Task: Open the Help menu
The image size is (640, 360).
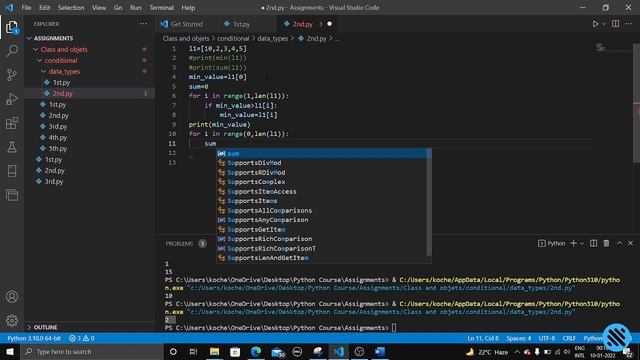Action: [x=188, y=7]
